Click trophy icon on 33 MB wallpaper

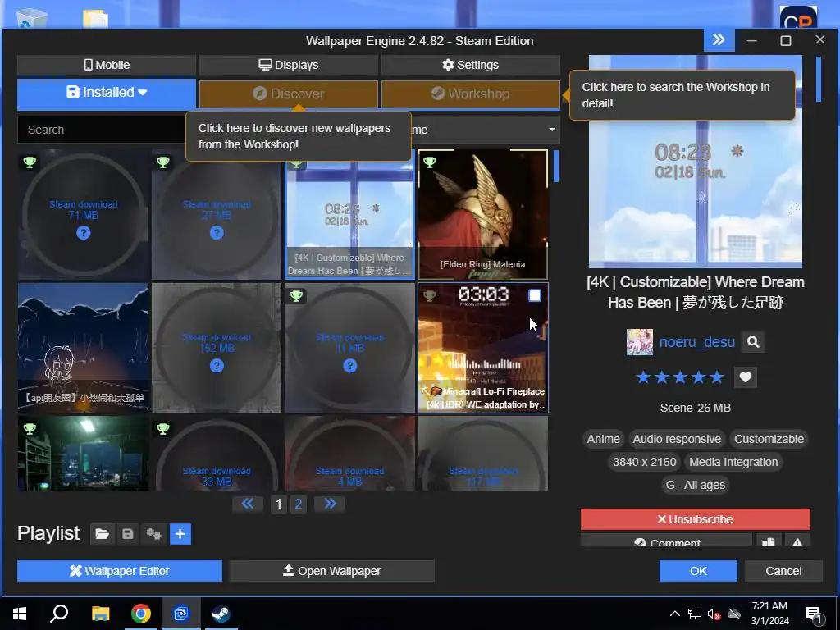point(163,428)
